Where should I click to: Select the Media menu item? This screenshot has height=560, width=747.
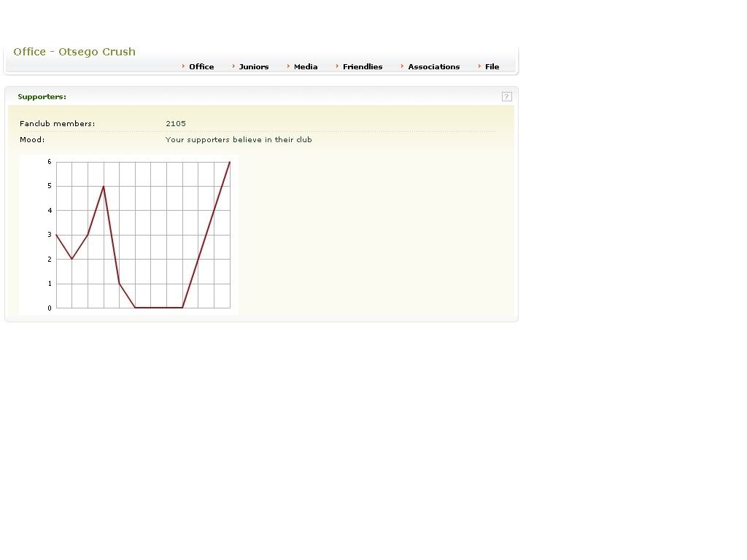(306, 66)
